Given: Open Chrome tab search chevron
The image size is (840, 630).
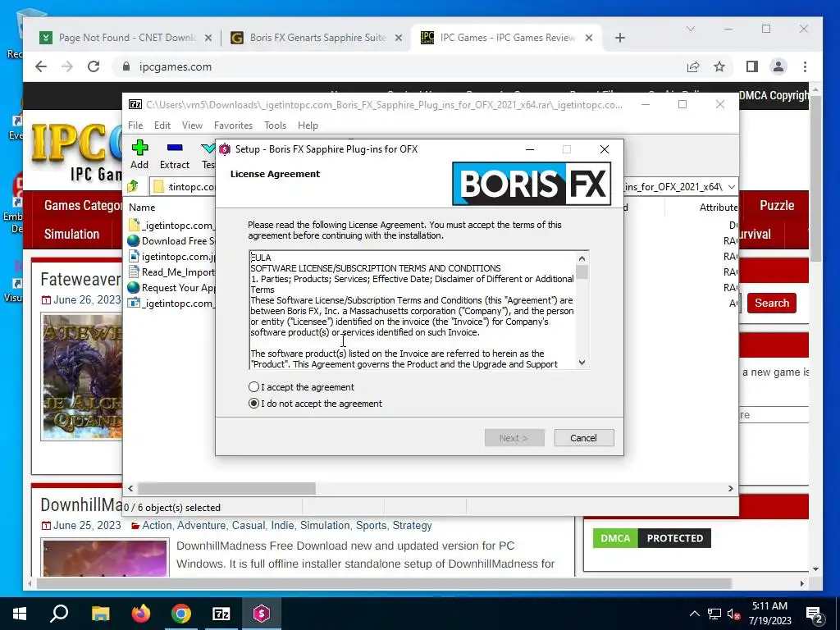Looking at the screenshot, I should point(691,29).
